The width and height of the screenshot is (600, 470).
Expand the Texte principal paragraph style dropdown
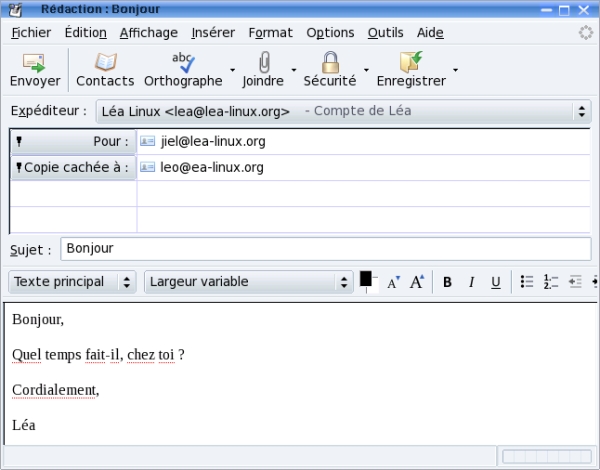click(x=72, y=282)
